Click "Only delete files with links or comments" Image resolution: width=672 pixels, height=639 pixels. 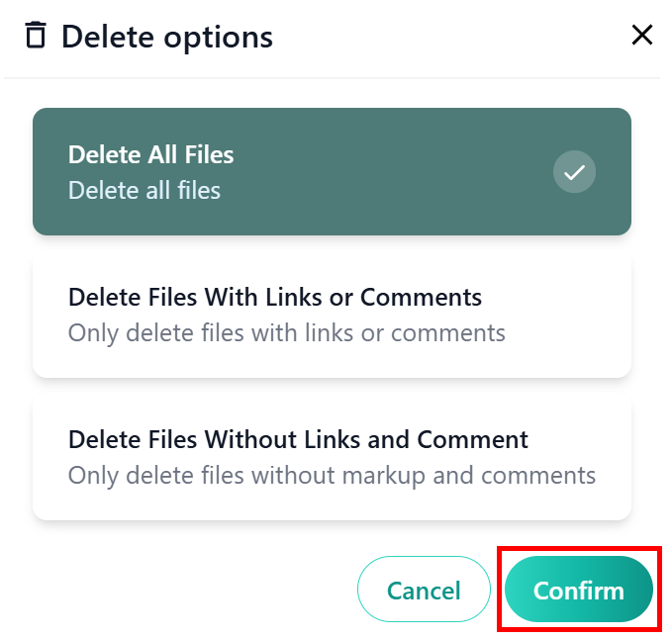(x=286, y=332)
